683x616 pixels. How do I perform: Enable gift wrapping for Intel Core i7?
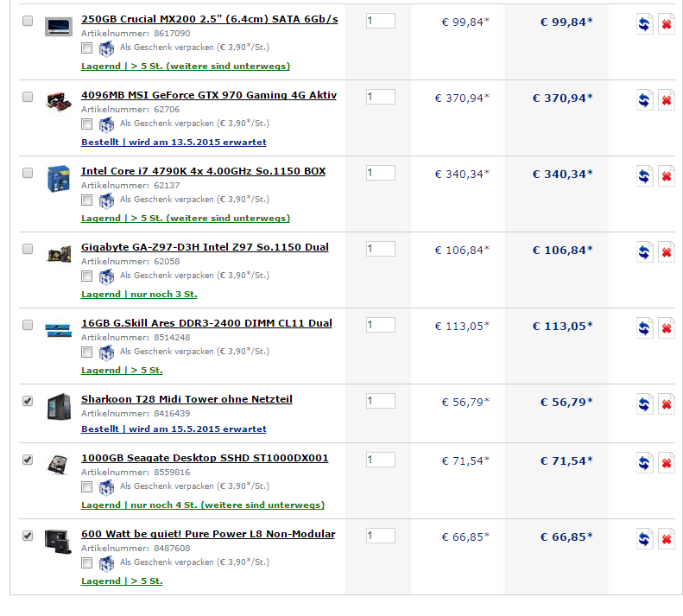(86, 200)
